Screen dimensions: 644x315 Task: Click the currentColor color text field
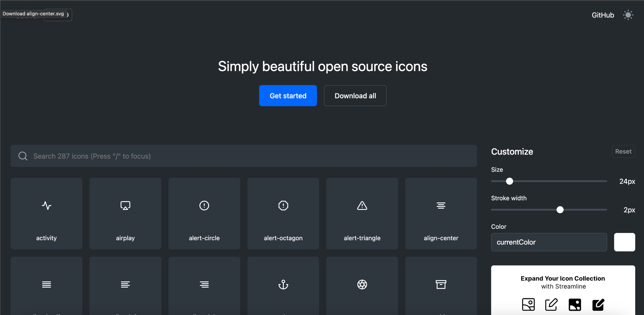pyautogui.click(x=549, y=242)
